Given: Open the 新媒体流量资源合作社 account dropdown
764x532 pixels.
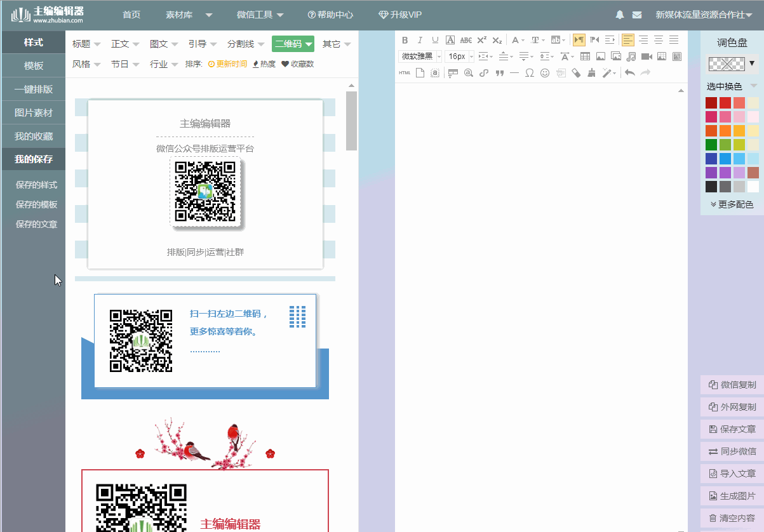Looking at the screenshot, I should tap(704, 15).
